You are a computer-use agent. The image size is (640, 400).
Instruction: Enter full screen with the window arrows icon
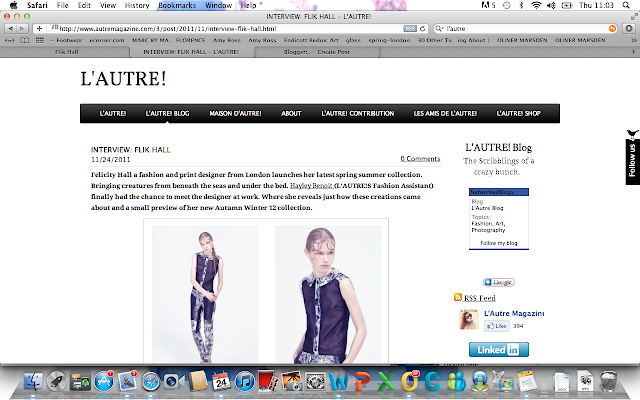(x=634, y=16)
